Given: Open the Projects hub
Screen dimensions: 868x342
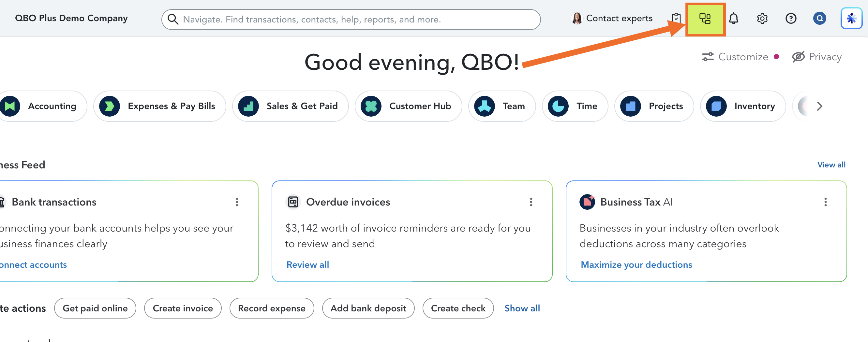Looking at the screenshot, I should tap(654, 107).
